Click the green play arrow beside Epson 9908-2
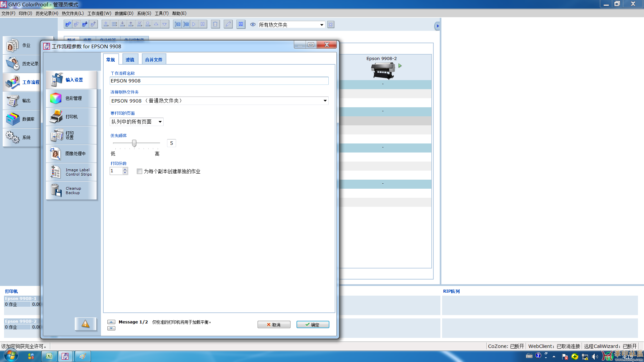The image size is (644, 362). [400, 66]
